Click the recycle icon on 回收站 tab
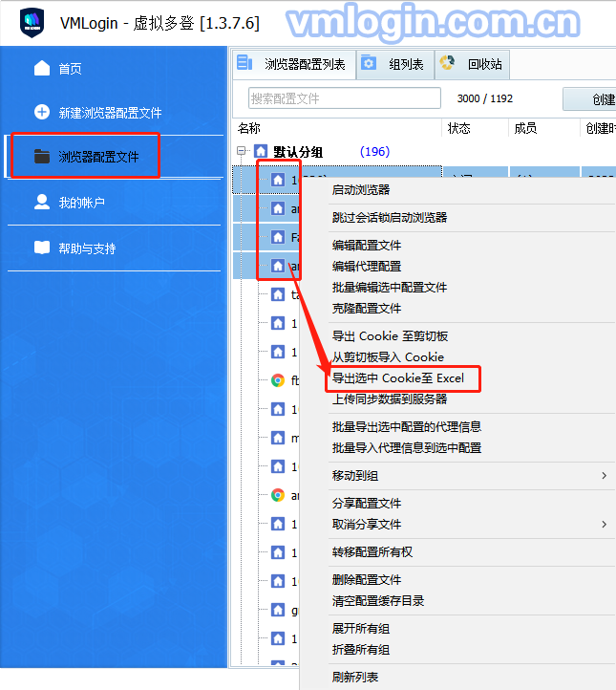The image size is (616, 690). pyautogui.click(x=447, y=63)
